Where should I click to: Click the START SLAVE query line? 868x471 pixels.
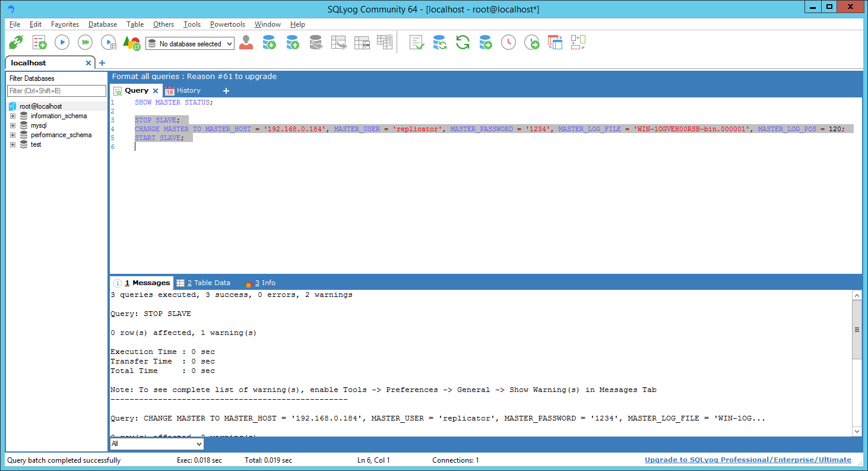159,138
